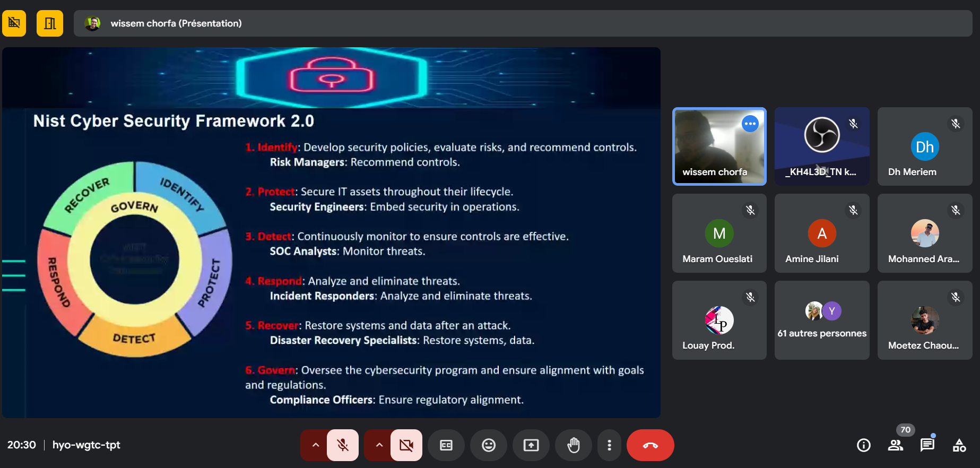
Task: Toggle the microphone mute button
Action: (x=343, y=445)
